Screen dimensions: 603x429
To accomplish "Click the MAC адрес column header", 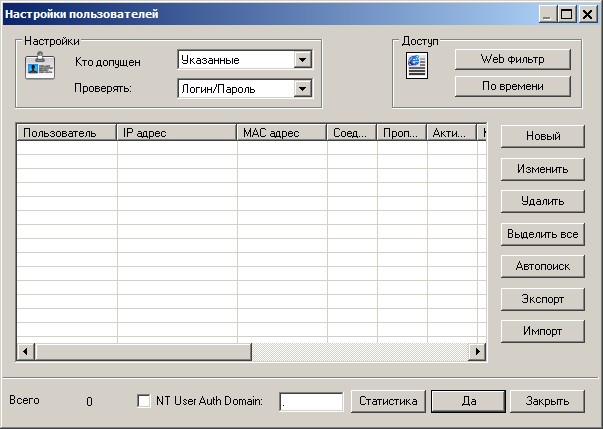I will 281,132.
